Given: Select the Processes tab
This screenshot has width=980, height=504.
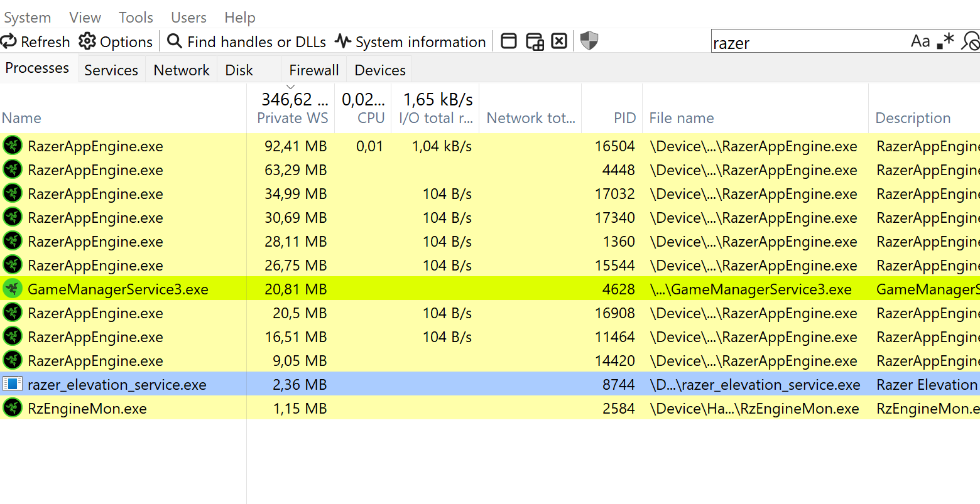Looking at the screenshot, I should click(x=38, y=68).
